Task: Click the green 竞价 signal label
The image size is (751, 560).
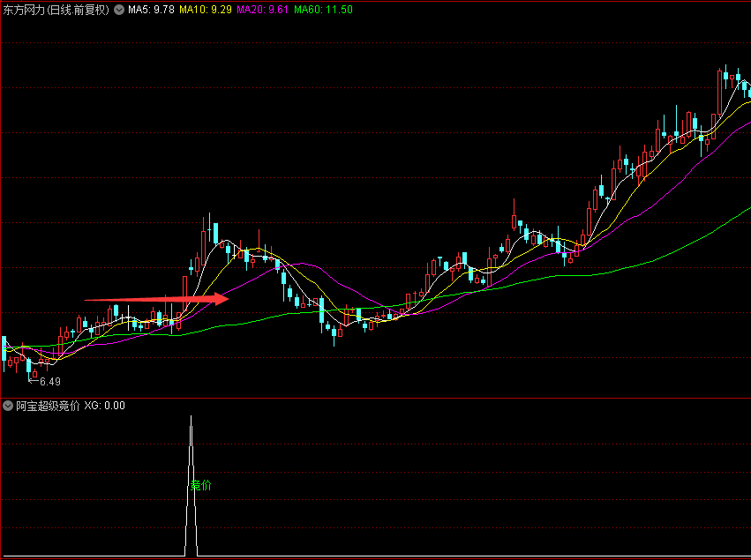Action: click(200, 485)
